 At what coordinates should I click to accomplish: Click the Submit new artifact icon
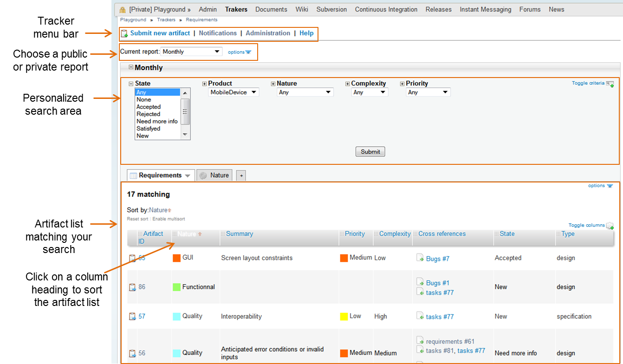(124, 33)
